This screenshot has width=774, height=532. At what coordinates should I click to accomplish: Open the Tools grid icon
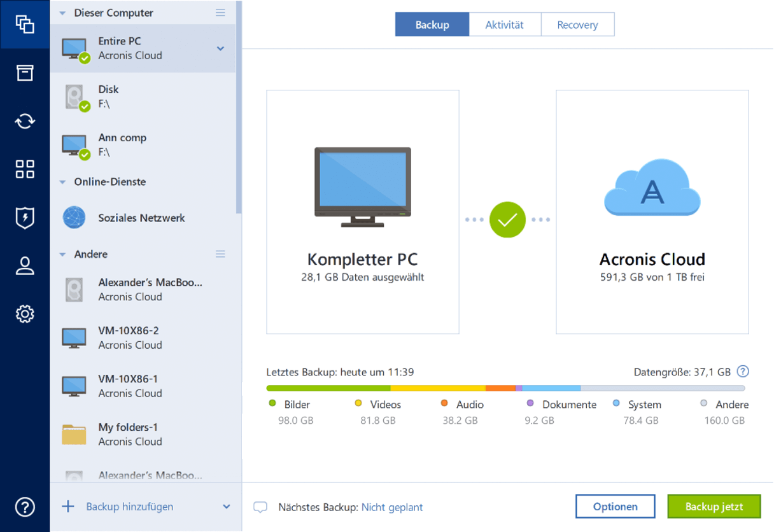[25, 169]
